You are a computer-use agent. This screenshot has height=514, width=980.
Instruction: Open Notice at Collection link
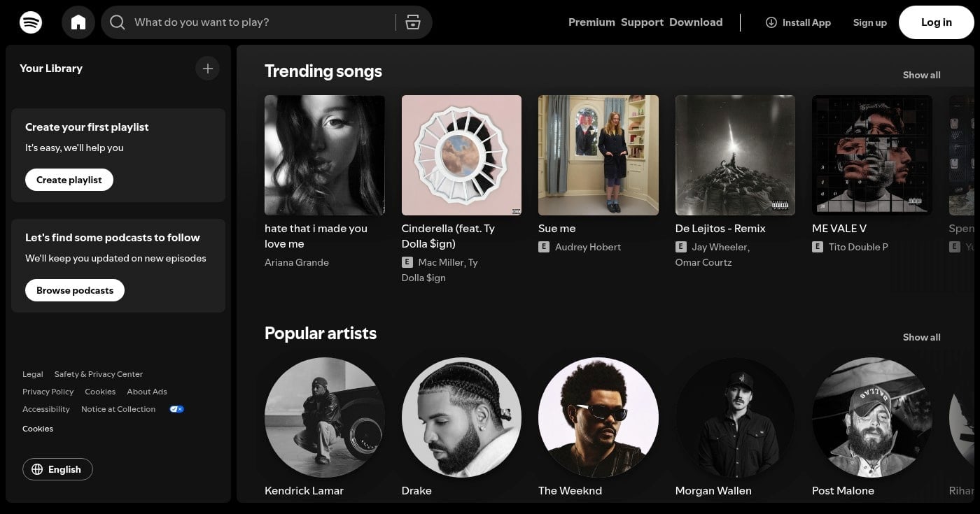[118, 409]
